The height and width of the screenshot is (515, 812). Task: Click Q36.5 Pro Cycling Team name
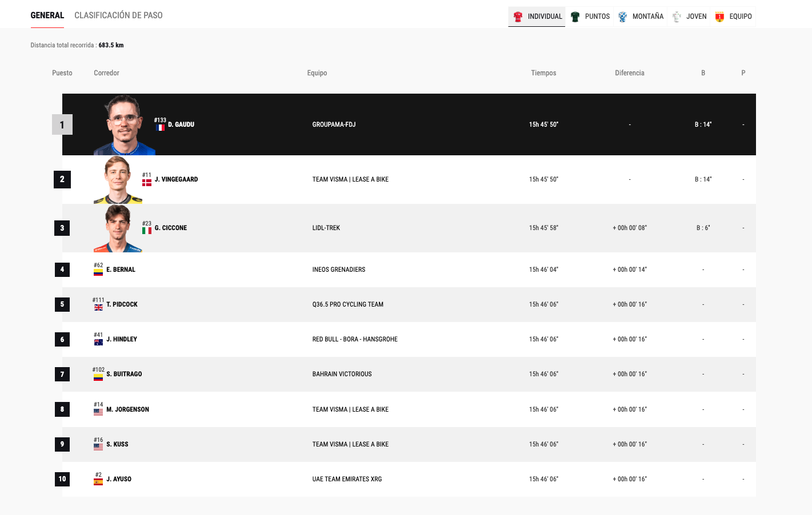[x=347, y=304]
